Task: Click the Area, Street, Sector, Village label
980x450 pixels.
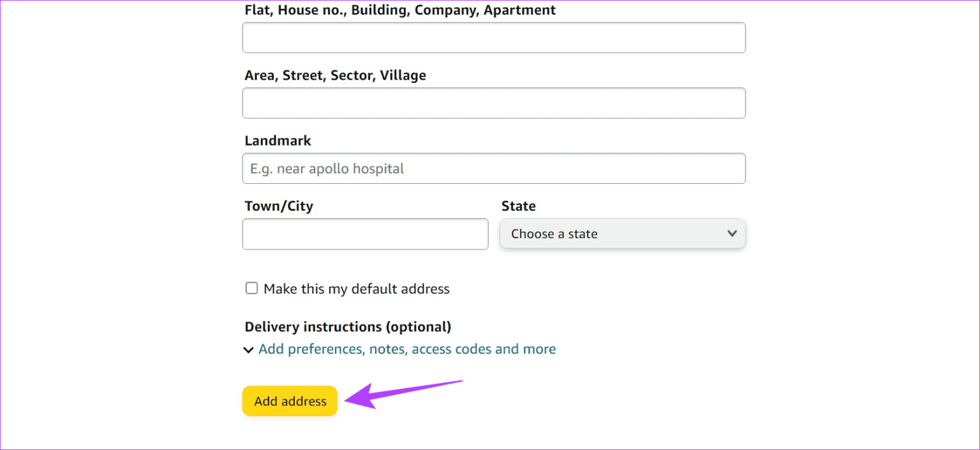Action: click(x=335, y=75)
